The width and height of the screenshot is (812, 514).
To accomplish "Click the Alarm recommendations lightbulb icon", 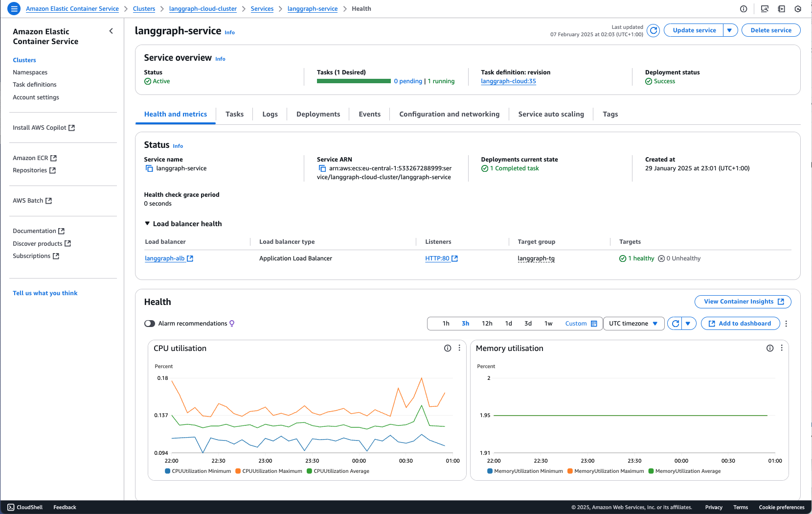I will coord(232,324).
